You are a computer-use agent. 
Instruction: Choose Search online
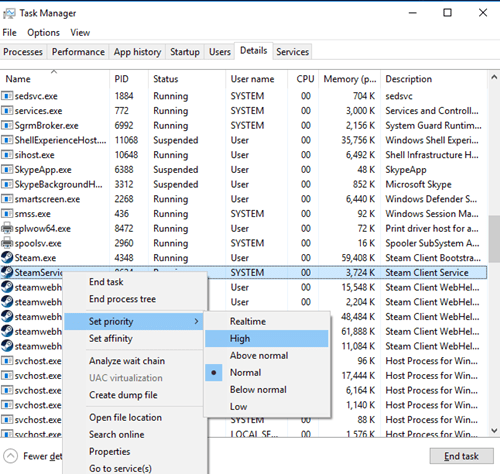pos(133,434)
